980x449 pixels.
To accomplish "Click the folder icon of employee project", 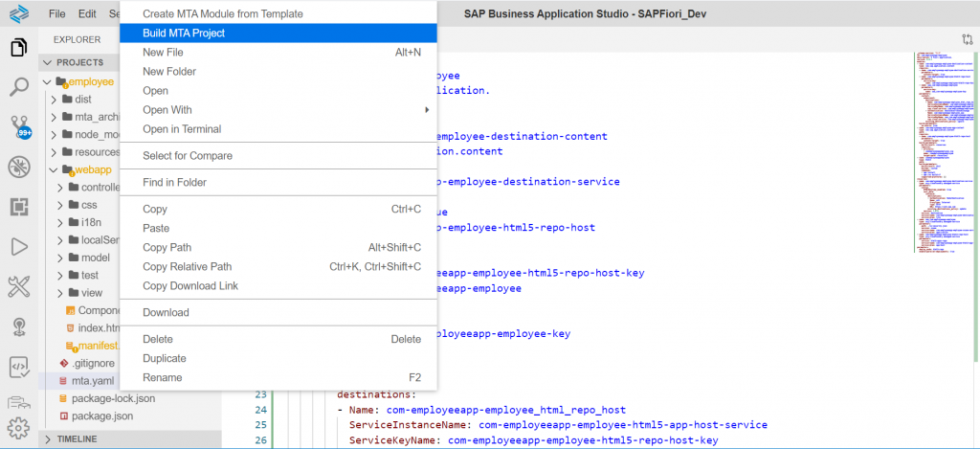I will coord(61,81).
